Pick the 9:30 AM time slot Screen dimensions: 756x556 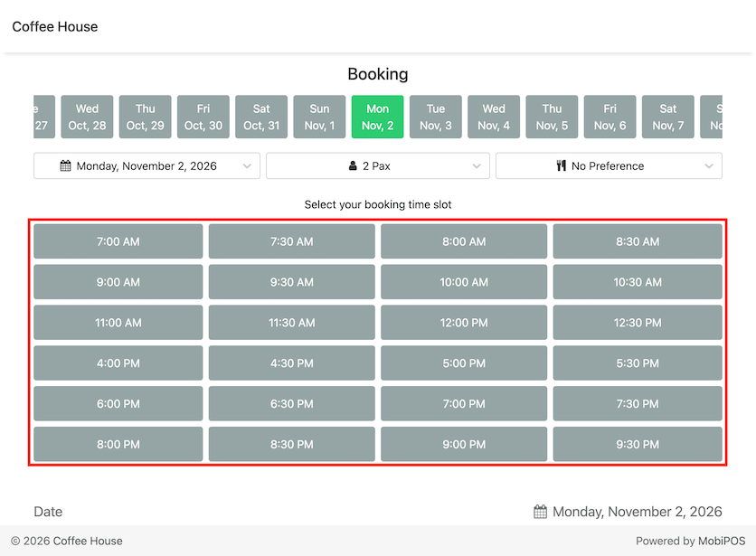pyautogui.click(x=292, y=282)
